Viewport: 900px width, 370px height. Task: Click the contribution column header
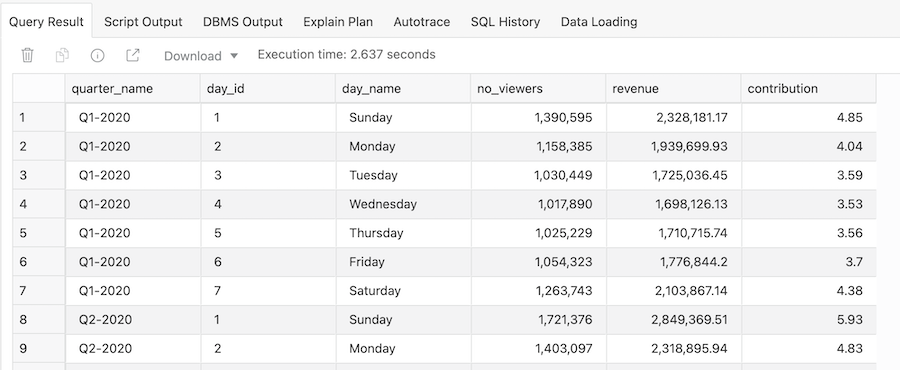809,89
